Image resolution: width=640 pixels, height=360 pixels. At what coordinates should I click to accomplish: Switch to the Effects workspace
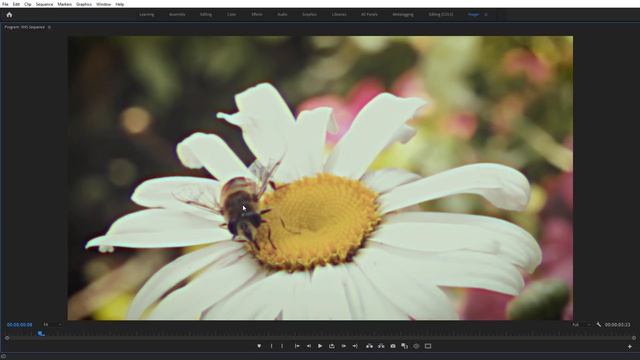[x=257, y=15]
